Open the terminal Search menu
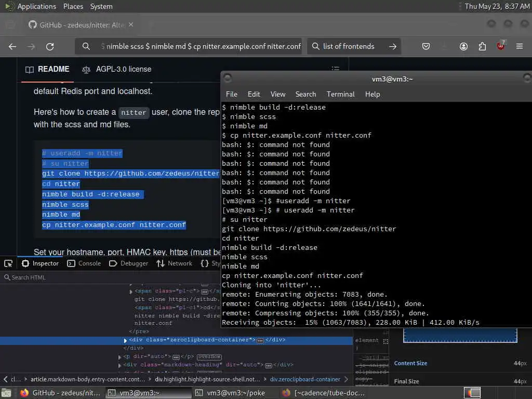The height and width of the screenshot is (399, 532). (x=305, y=95)
